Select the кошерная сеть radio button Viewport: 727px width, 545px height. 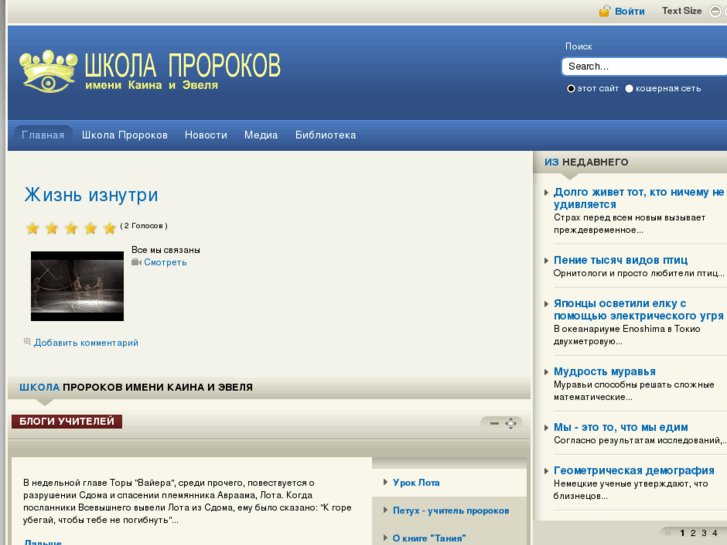click(x=629, y=89)
